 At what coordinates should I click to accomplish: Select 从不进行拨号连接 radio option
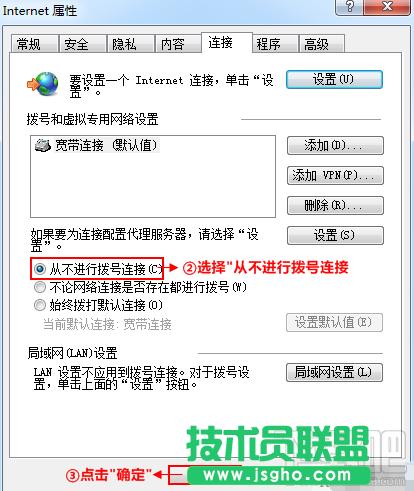[40, 269]
